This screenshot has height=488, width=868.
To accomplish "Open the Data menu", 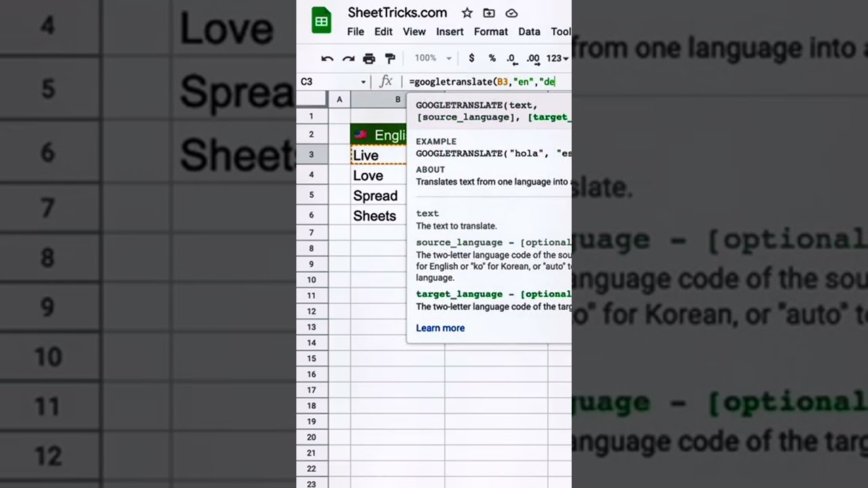I will [529, 32].
